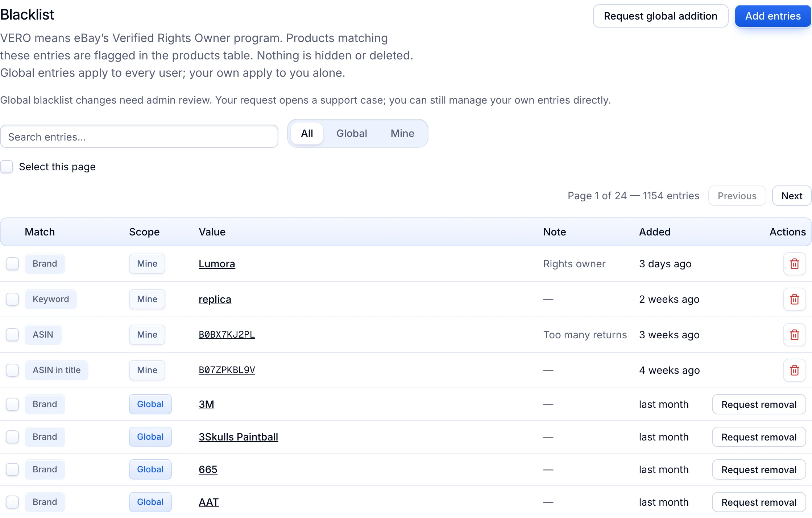This screenshot has width=812, height=518.
Task: Open the 3Skulls Paintball link
Action: 238,437
